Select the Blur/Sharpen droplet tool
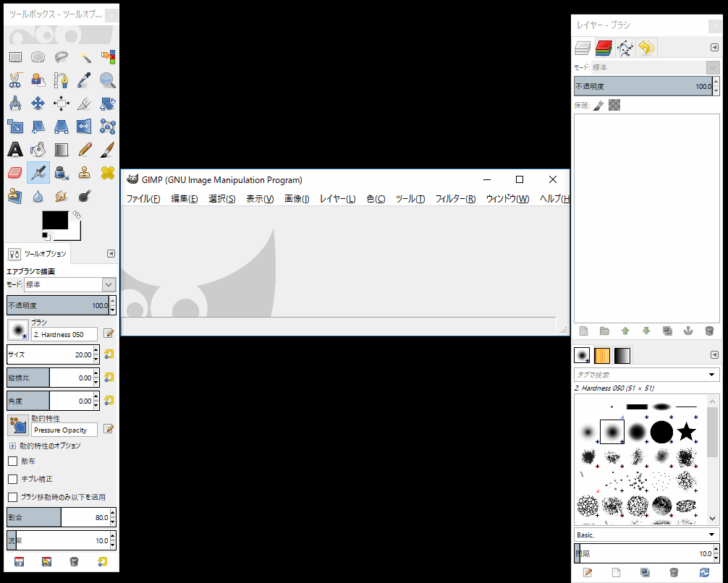This screenshot has height=583, width=728. point(38,196)
